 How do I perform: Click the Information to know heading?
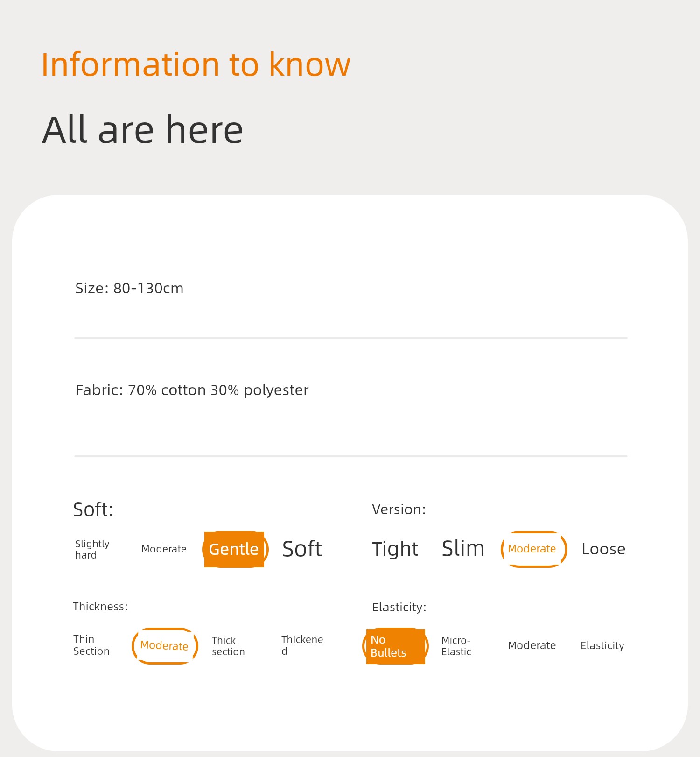coord(196,64)
